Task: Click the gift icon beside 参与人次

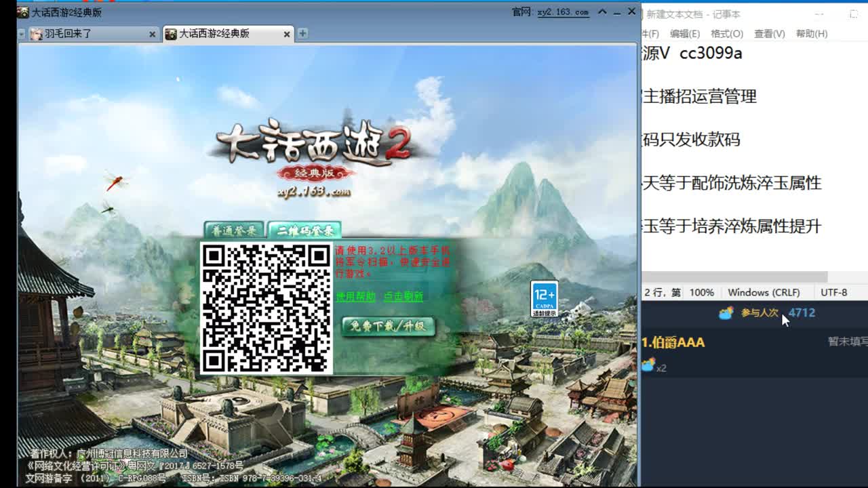Action: 726,313
